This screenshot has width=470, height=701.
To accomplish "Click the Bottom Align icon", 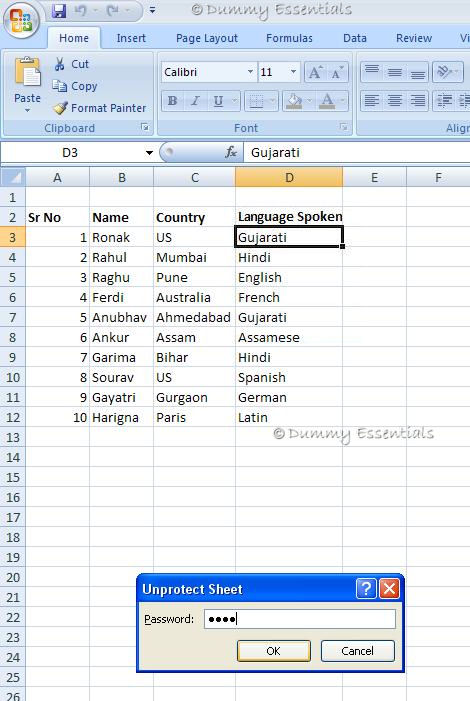I will [x=418, y=72].
